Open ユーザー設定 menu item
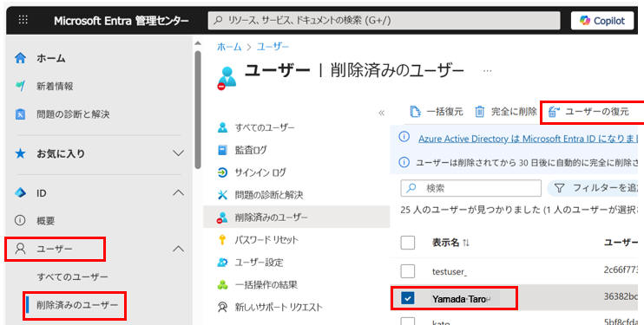The width and height of the screenshot is (644, 325). (x=260, y=263)
